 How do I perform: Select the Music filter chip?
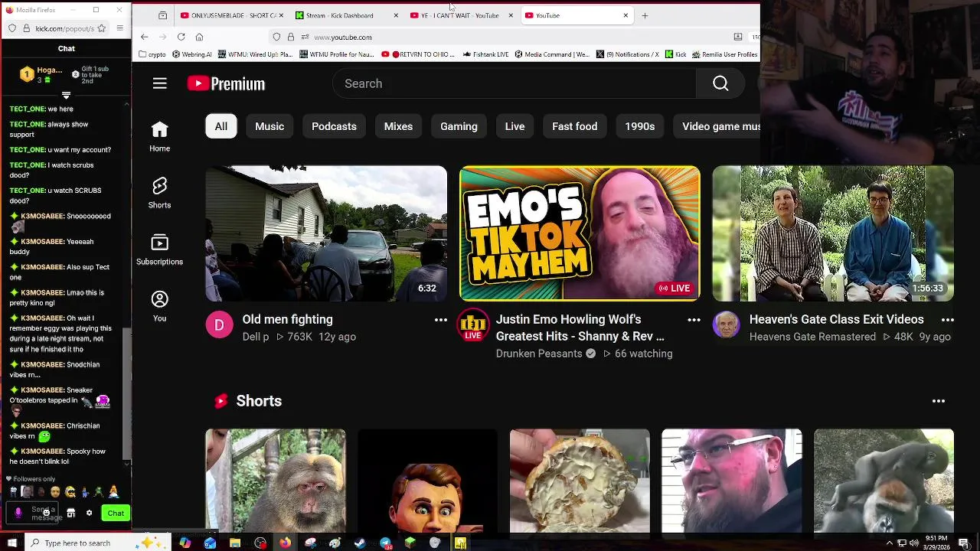[x=269, y=126]
